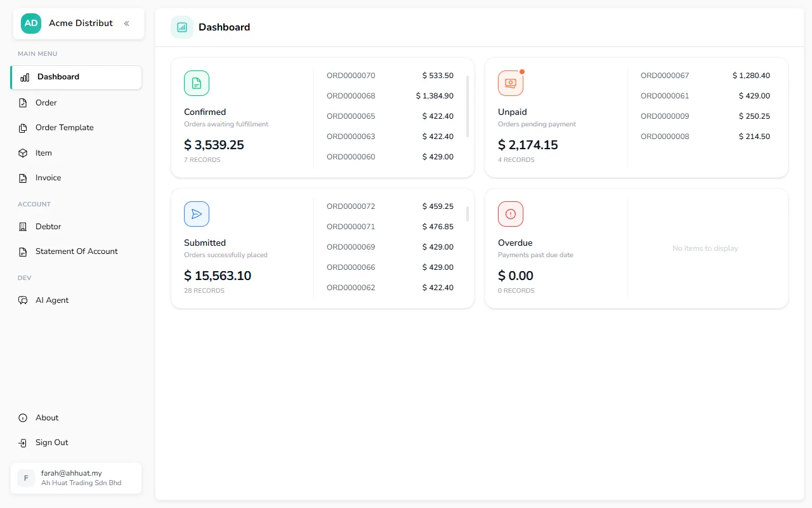812x508 pixels.
Task: Click the Confirmed total $ 3,539.25
Action: (214, 145)
